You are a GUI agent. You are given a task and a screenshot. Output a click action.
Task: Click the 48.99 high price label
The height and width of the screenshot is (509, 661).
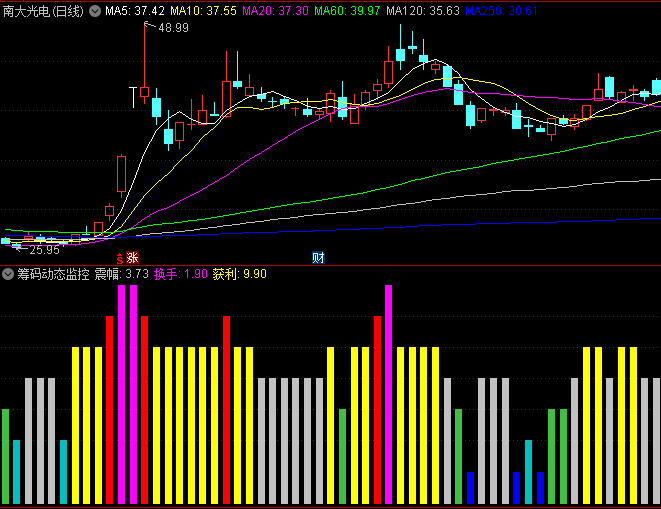173,28
